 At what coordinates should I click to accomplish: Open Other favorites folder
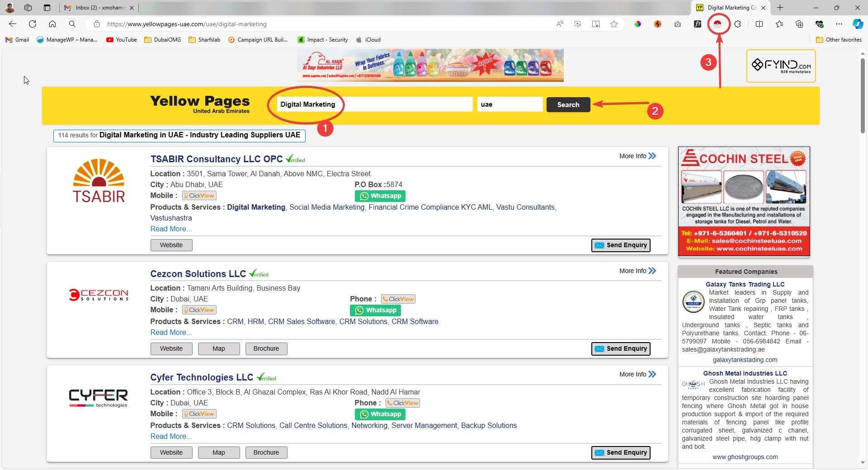coord(839,40)
